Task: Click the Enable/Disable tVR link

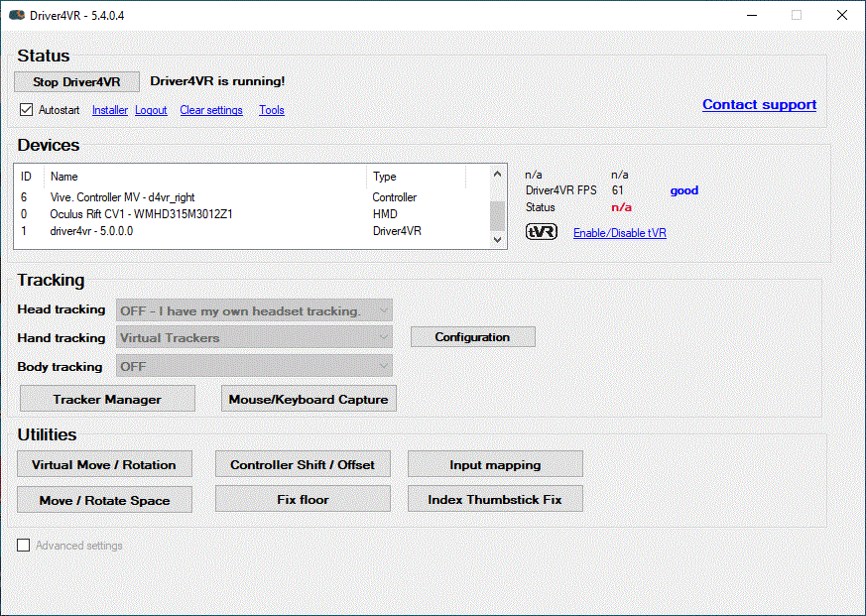Action: coord(620,232)
